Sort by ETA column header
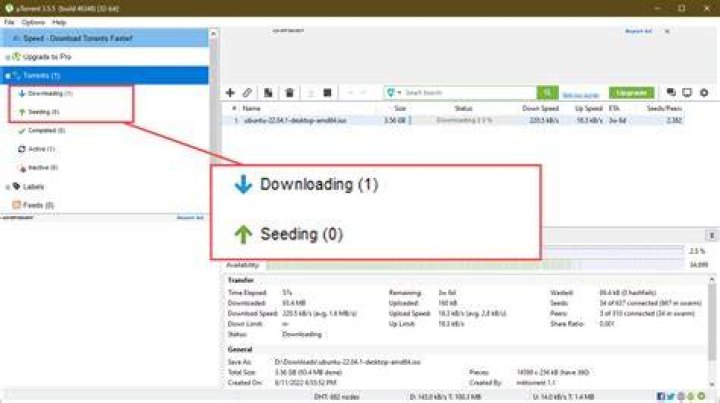 pyautogui.click(x=614, y=108)
